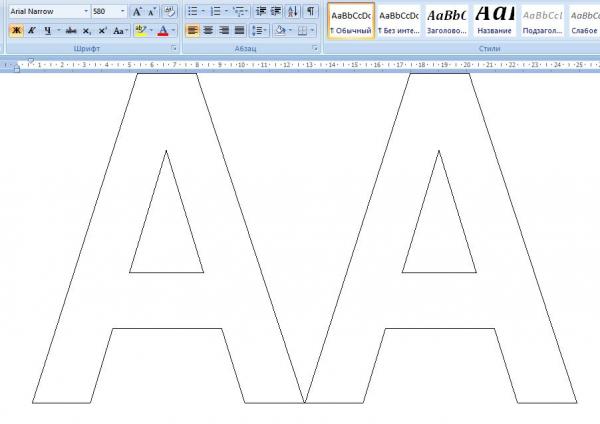Show paragraph marks with pilcrow icon
Screen dimensions: 600x424
click(x=310, y=12)
